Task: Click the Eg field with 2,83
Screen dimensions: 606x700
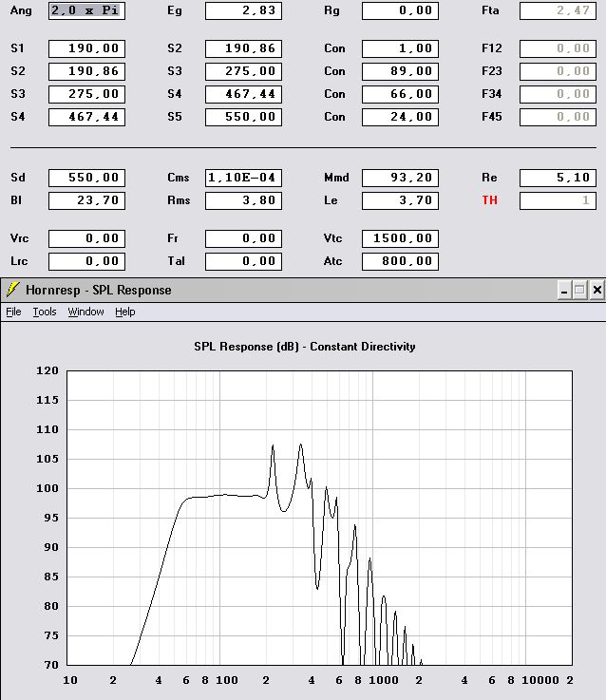Action: (243, 10)
